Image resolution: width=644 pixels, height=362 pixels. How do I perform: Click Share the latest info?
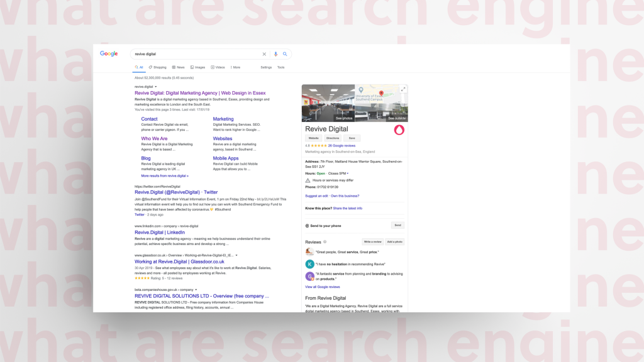point(347,209)
